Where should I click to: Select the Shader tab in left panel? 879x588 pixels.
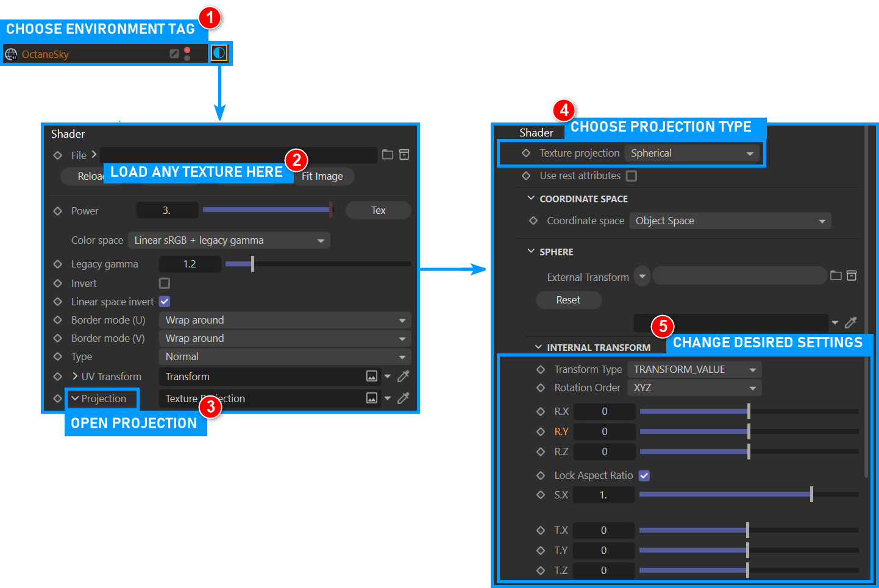68,134
